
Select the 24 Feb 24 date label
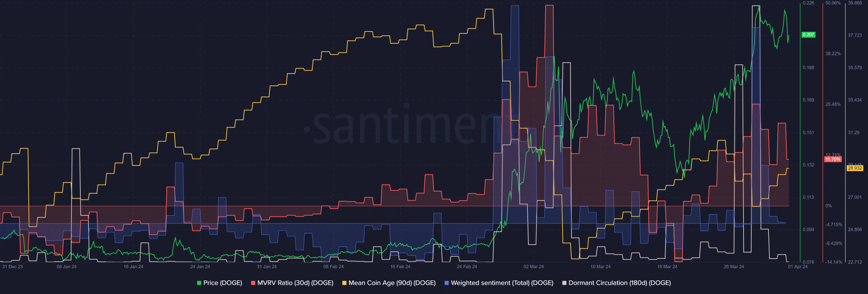(467, 267)
